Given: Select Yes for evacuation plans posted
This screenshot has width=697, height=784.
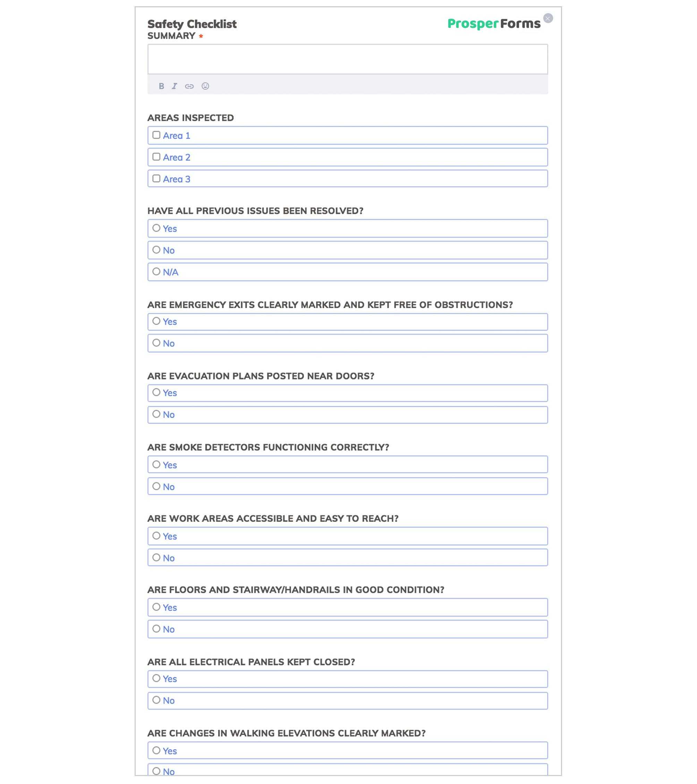Looking at the screenshot, I should click(x=156, y=393).
